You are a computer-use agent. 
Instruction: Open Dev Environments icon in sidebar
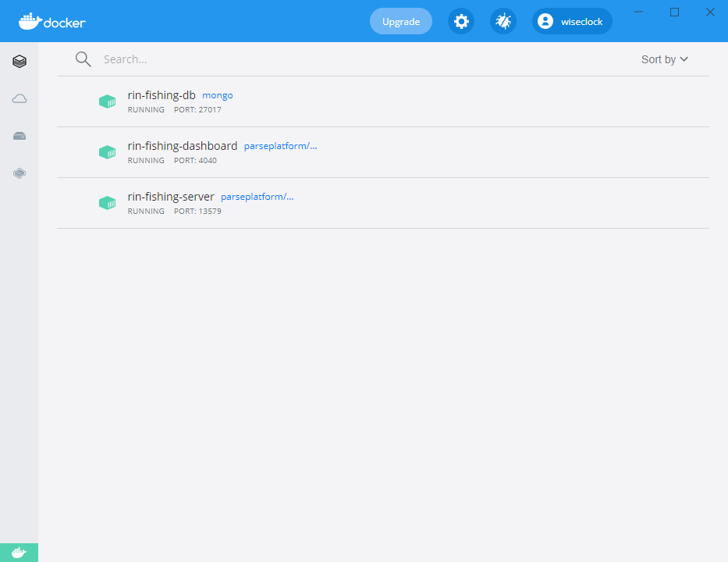pos(20,173)
